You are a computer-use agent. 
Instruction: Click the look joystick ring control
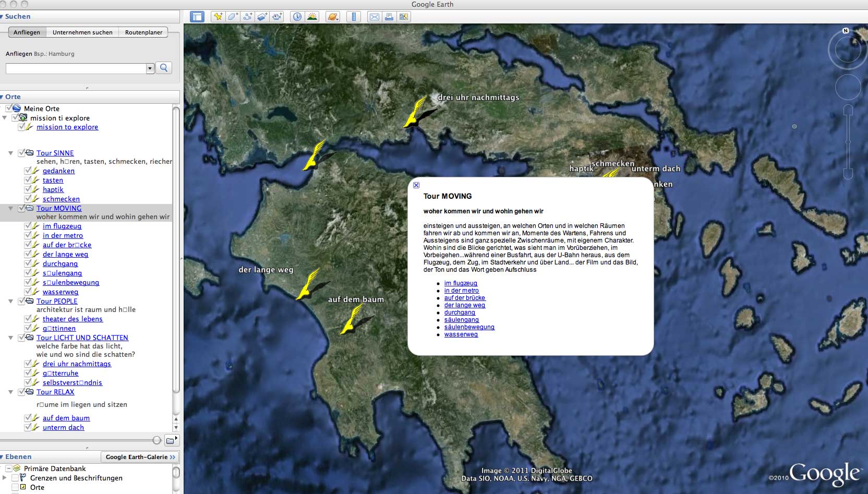tap(848, 50)
